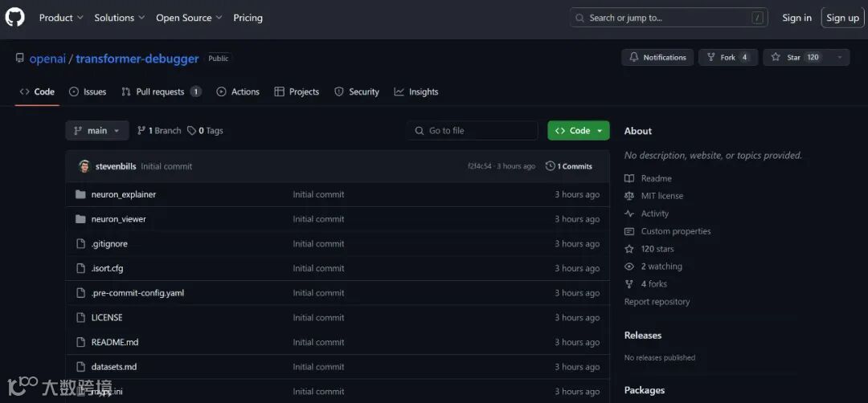
Task: Click the Notifications bell button
Action: (x=657, y=58)
